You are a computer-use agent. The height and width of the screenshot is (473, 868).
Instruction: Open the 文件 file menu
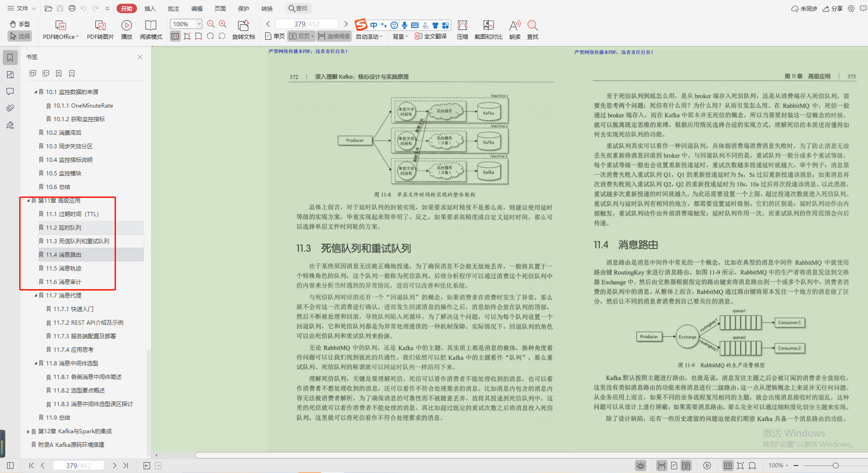(22, 8)
